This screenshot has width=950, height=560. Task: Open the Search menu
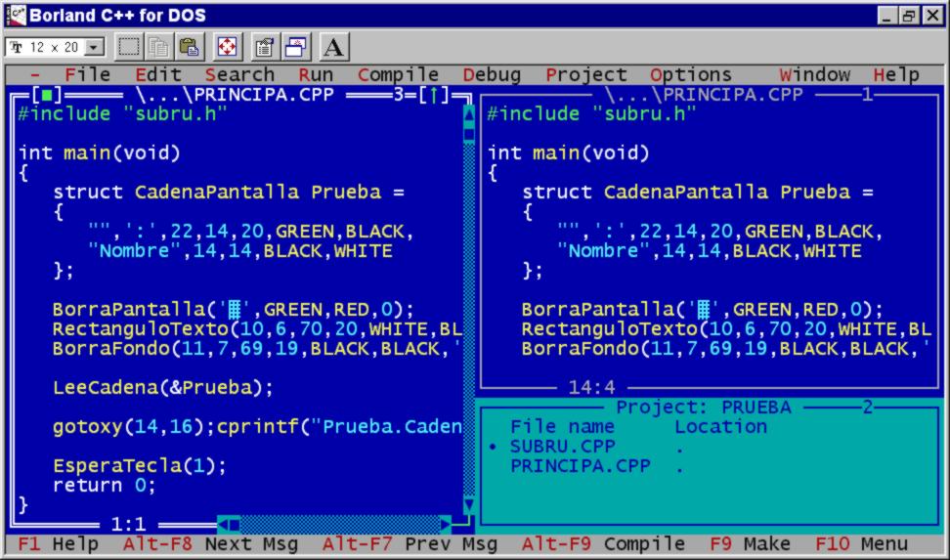239,74
